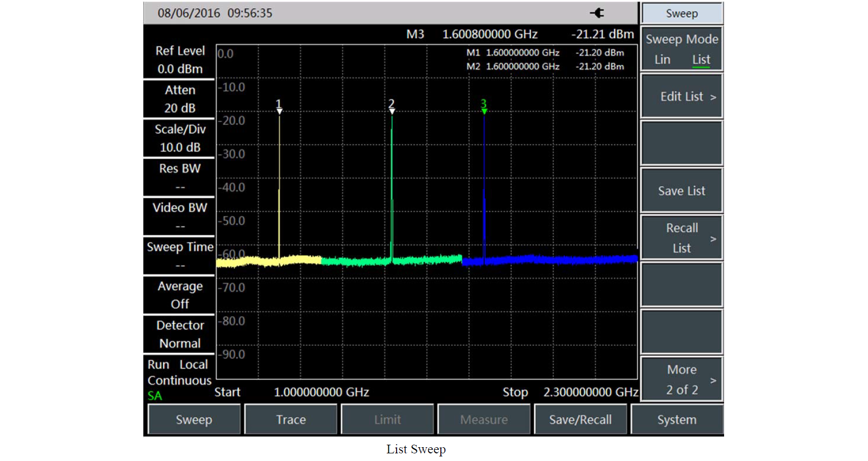Go to More 2 of 2 page

pyautogui.click(x=682, y=379)
